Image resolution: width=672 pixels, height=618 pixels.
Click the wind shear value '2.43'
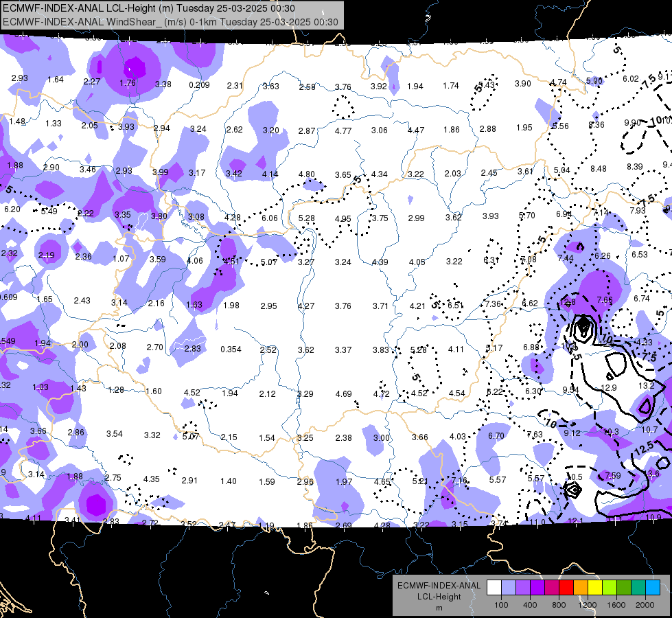(x=82, y=301)
